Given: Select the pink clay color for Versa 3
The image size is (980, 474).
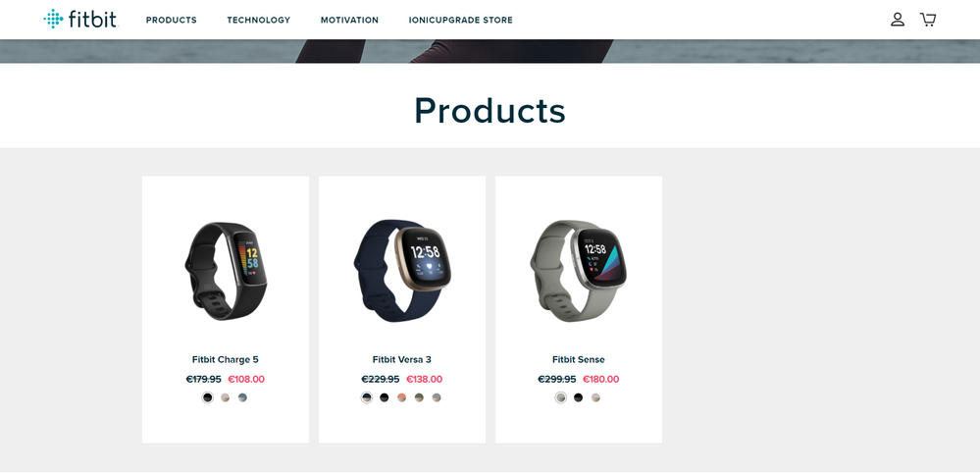Looking at the screenshot, I should (402, 397).
